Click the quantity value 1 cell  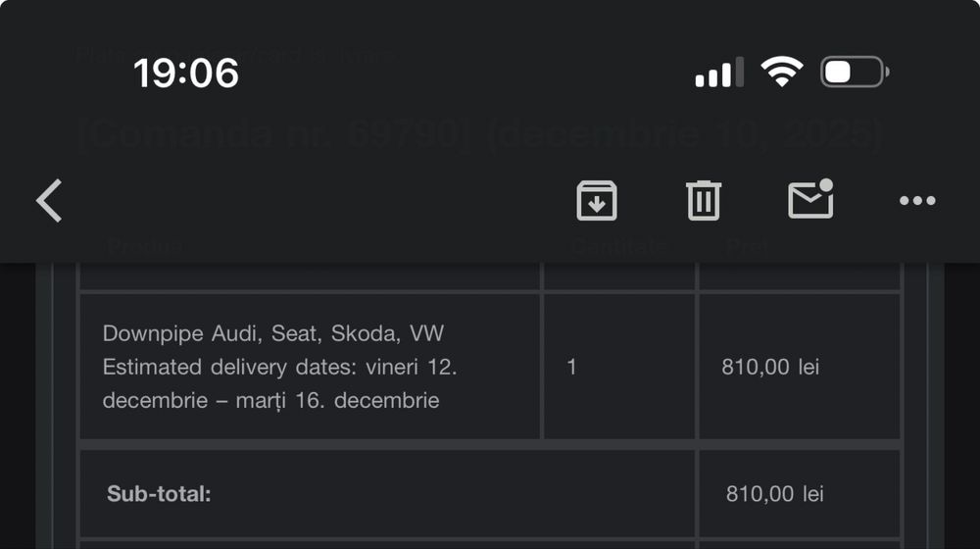pos(572,368)
